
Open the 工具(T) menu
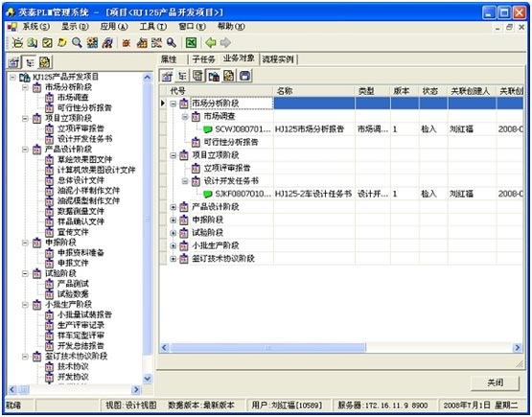(153, 27)
